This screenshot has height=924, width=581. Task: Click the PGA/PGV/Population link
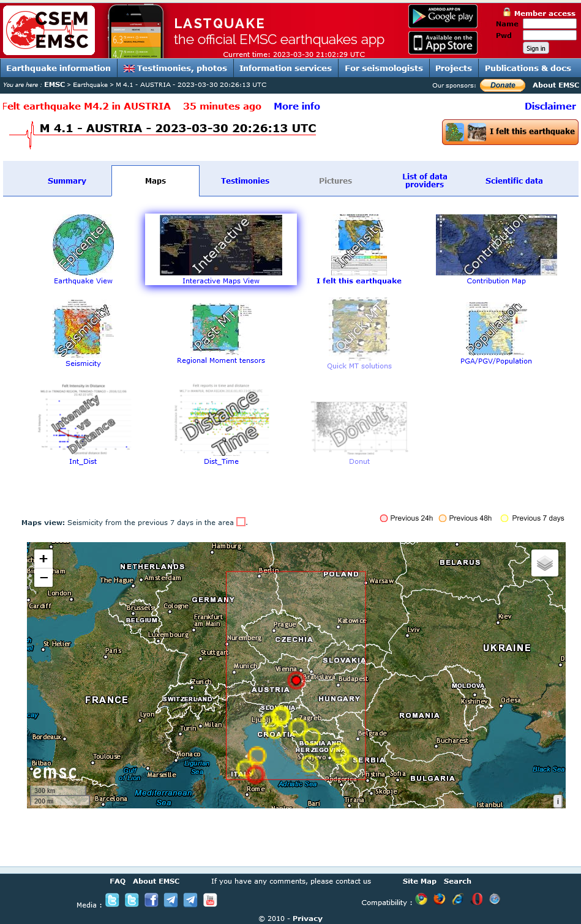[x=497, y=361]
